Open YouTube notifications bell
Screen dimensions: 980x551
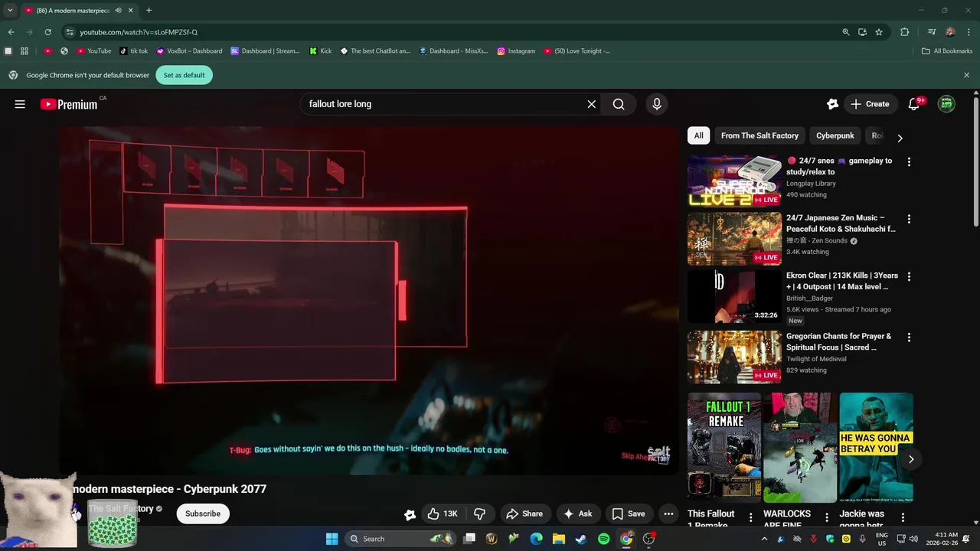[913, 104]
